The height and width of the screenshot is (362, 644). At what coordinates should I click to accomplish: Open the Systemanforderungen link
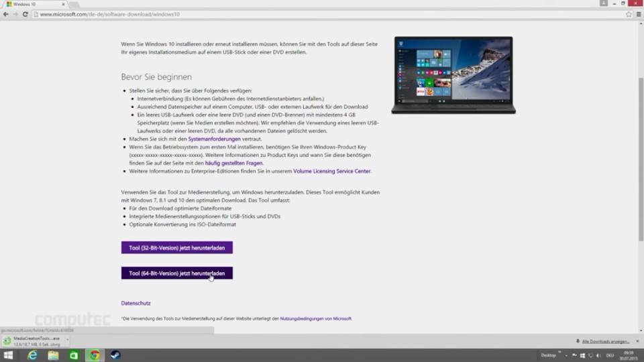(215, 139)
